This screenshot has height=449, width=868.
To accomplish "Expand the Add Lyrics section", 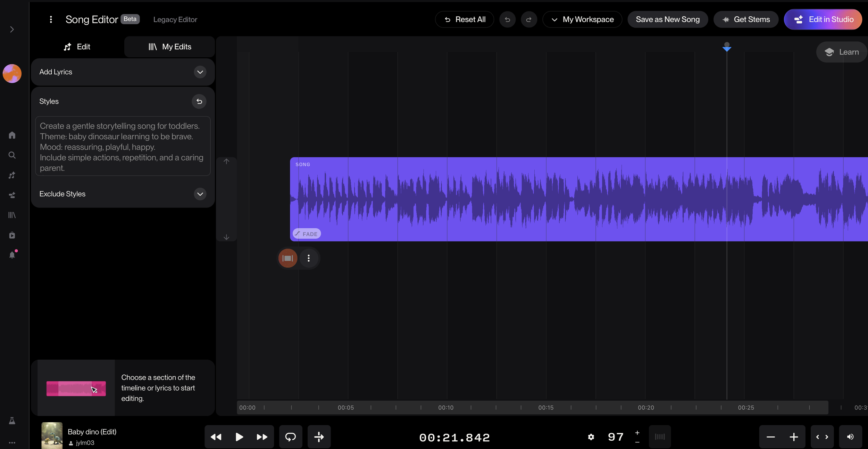I will tap(200, 72).
